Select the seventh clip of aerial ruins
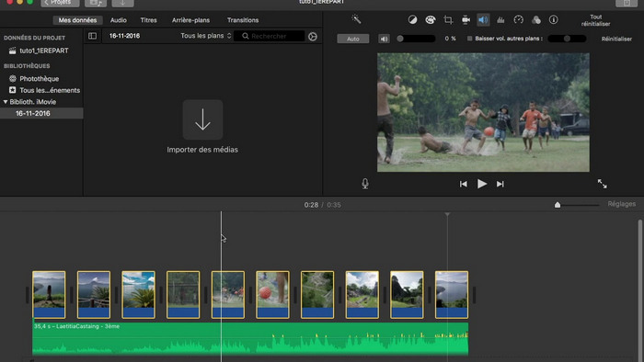This screenshot has height=362, width=644. (317, 294)
